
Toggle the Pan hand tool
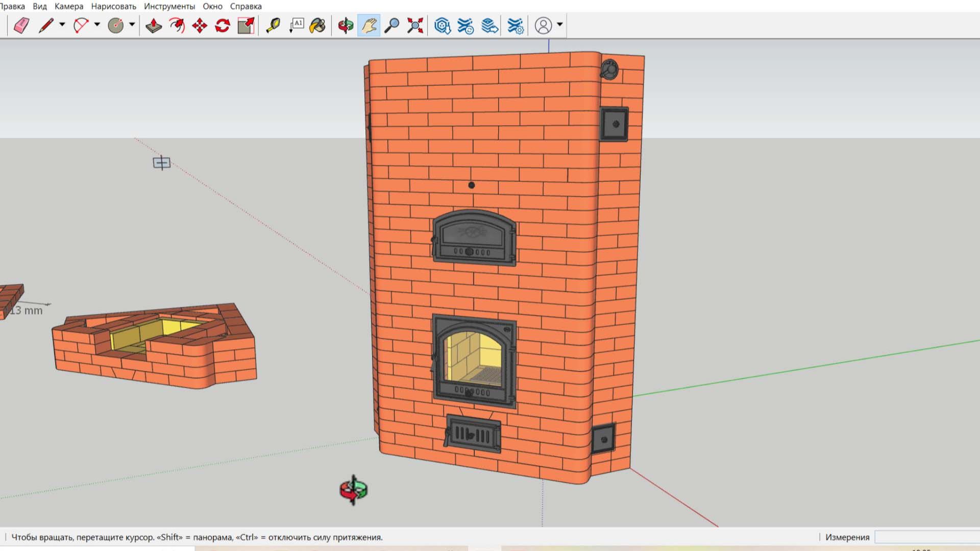(x=369, y=25)
